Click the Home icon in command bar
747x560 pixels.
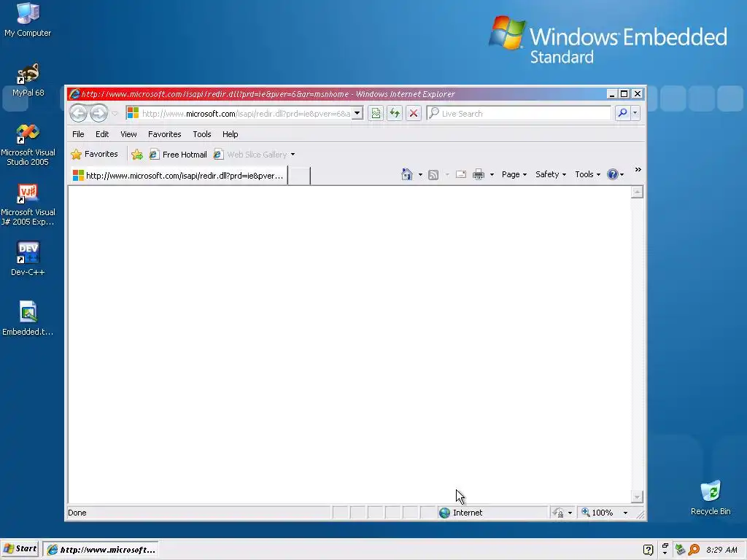(407, 174)
